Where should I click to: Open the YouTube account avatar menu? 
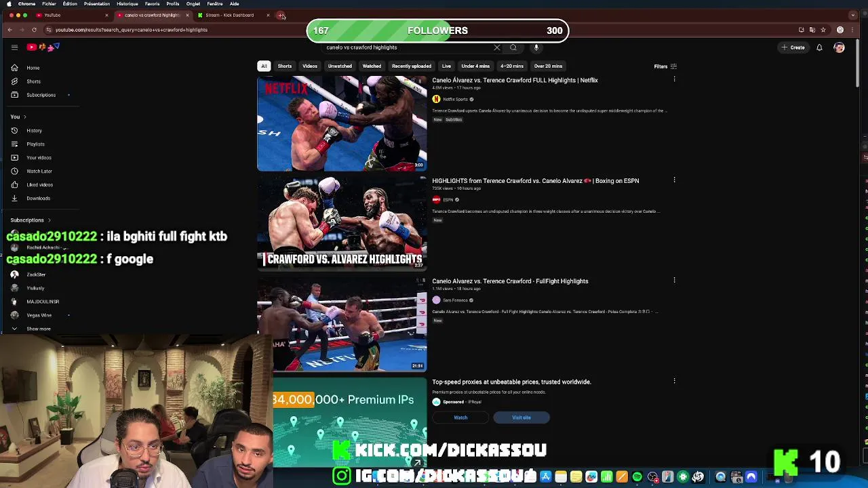pyautogui.click(x=839, y=47)
